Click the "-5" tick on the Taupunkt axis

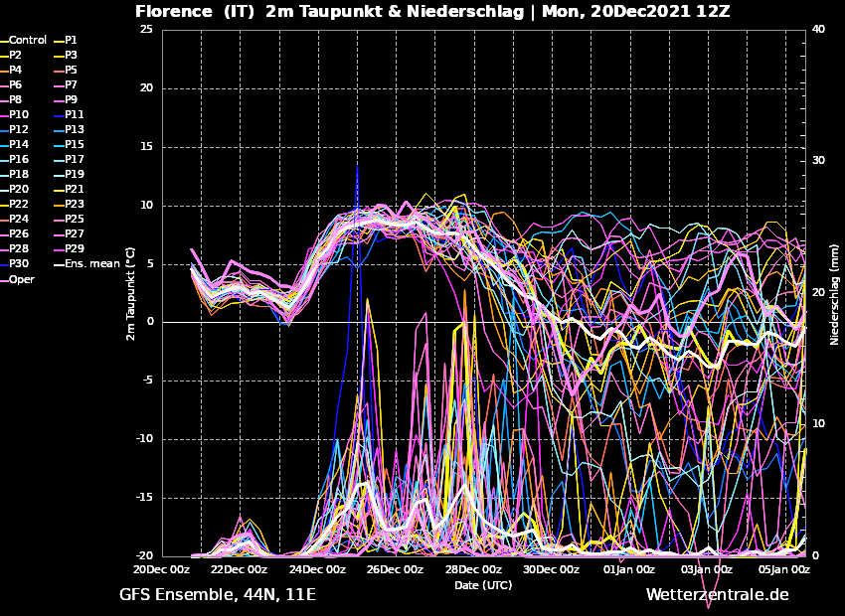148,381
